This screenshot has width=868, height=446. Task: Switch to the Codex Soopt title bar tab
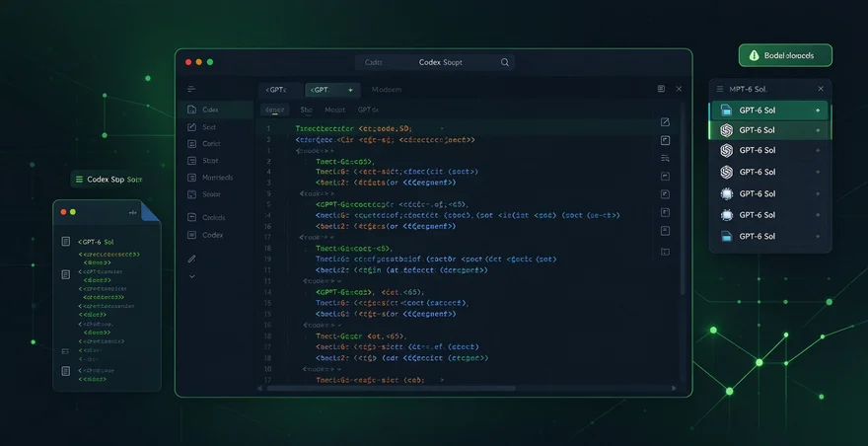[x=441, y=62]
